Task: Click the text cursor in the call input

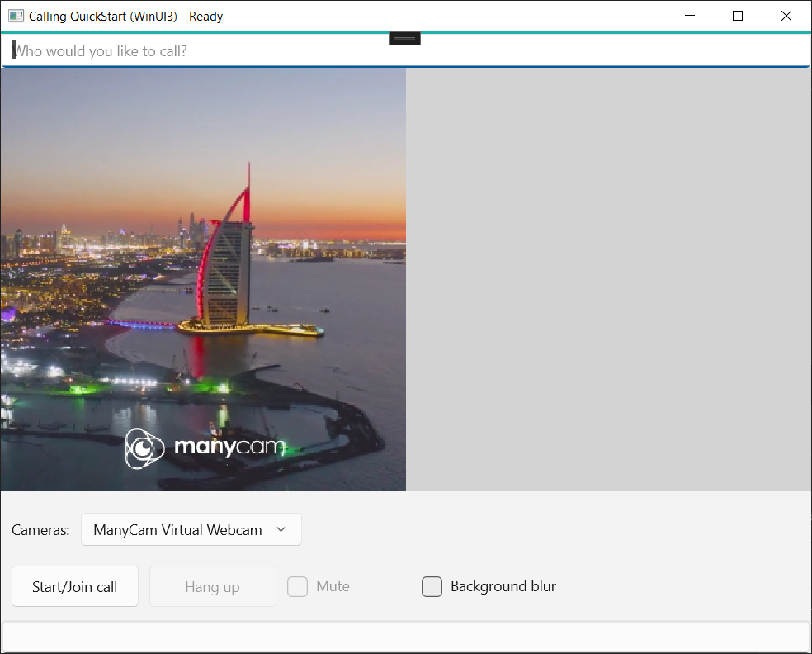Action: 14,50
